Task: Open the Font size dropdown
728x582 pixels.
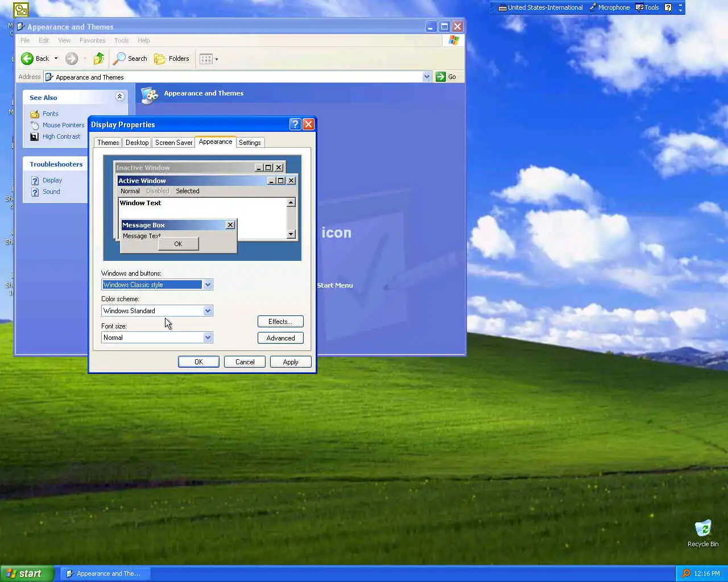Action: [208, 338]
